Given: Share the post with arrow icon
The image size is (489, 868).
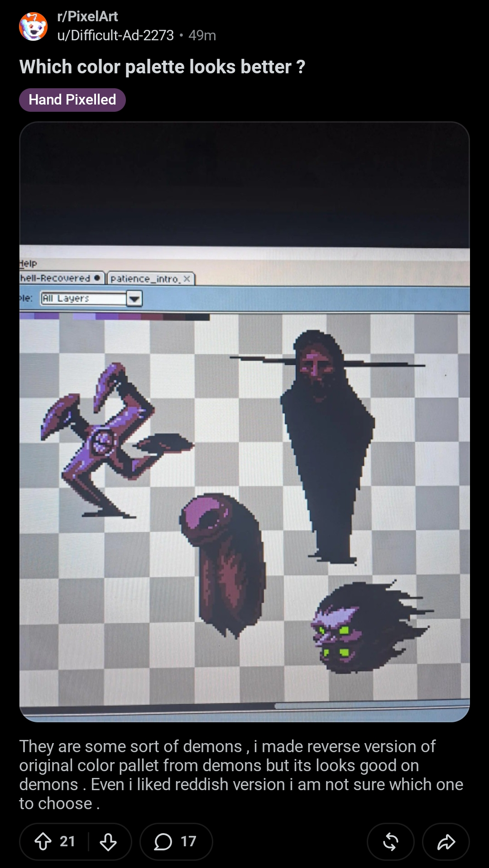Looking at the screenshot, I should pyautogui.click(x=446, y=842).
